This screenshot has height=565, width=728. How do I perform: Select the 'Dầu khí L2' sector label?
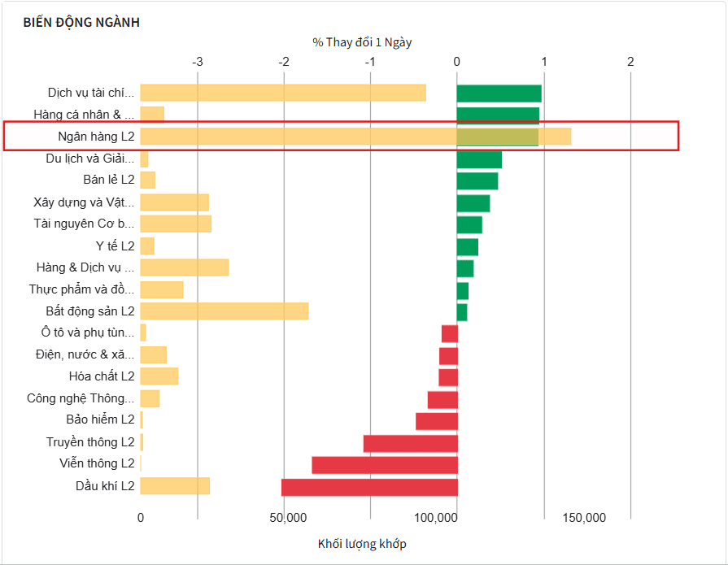[x=105, y=486]
